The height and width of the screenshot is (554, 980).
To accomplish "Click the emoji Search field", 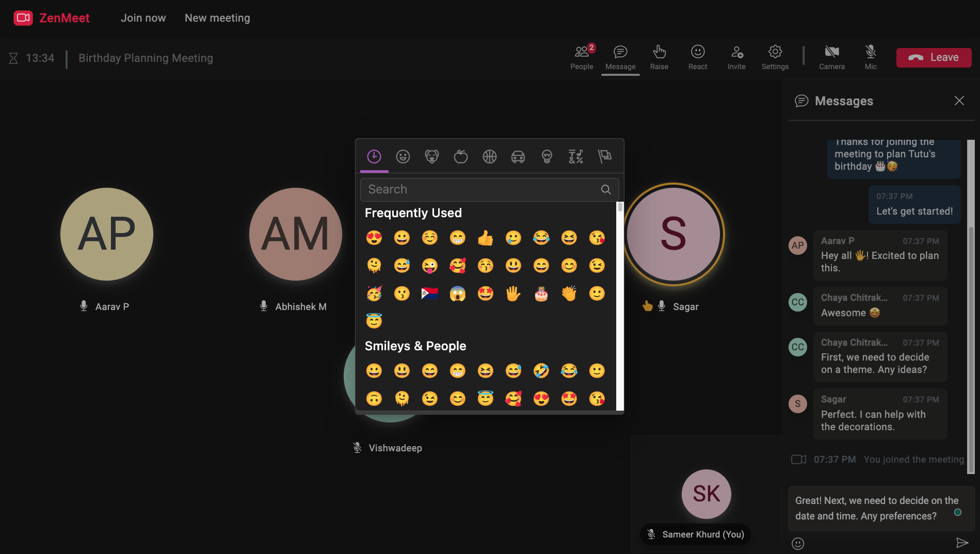I will (x=489, y=189).
